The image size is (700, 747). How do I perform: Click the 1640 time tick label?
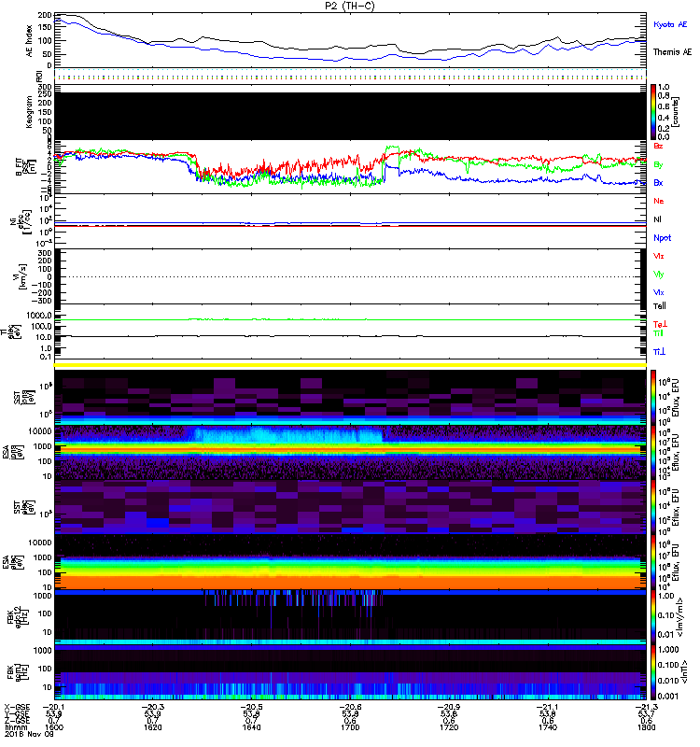coord(251,727)
